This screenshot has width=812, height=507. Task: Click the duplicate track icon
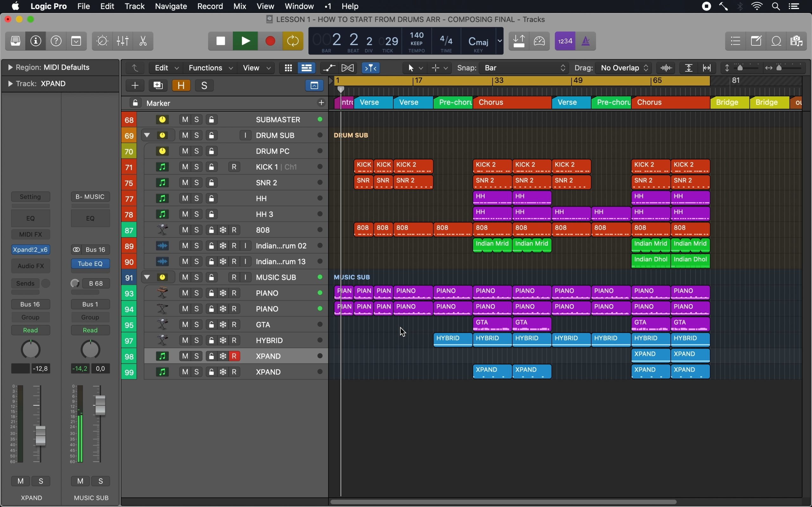[x=158, y=86]
